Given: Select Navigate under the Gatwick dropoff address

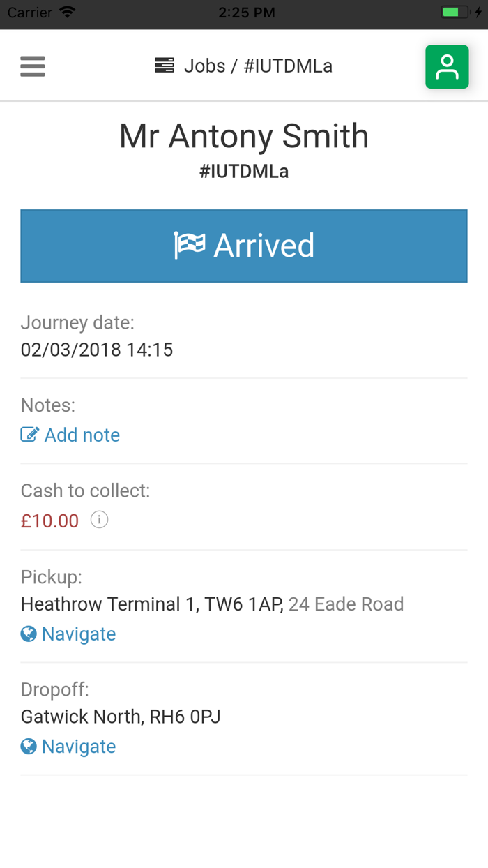Looking at the screenshot, I should [78, 746].
